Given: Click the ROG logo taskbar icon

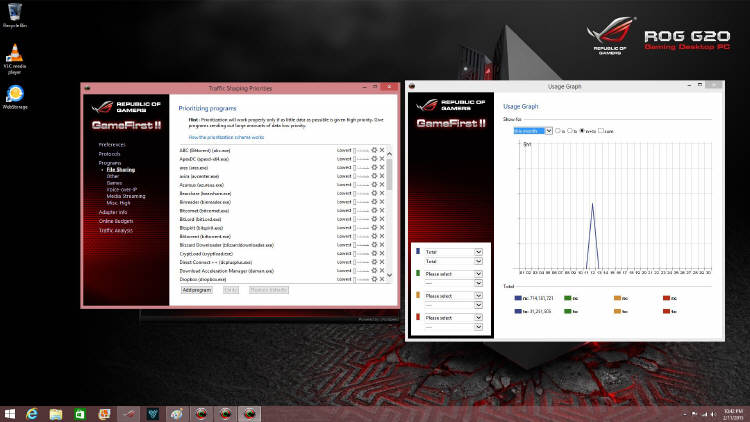Looking at the screenshot, I should 129,414.
